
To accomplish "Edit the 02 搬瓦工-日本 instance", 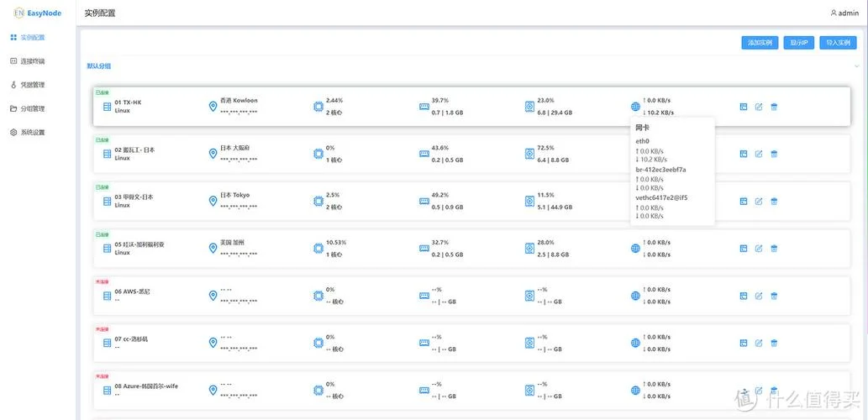I will [x=759, y=154].
